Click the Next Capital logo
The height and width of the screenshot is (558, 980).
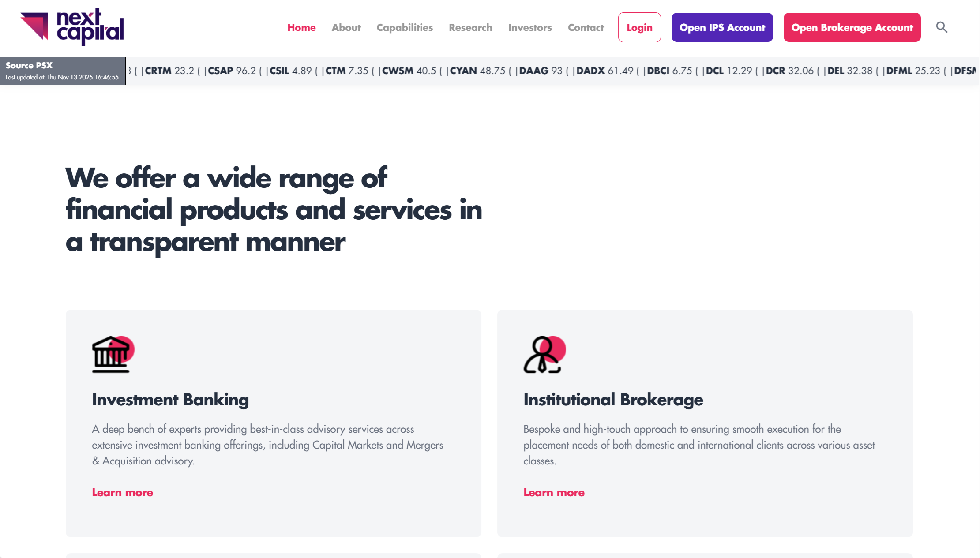pos(72,27)
